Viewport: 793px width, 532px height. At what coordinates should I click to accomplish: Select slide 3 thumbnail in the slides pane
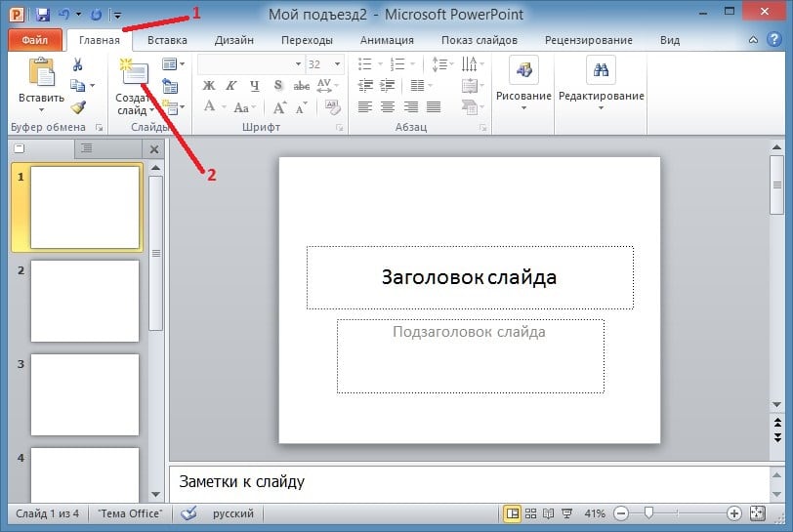coord(84,394)
